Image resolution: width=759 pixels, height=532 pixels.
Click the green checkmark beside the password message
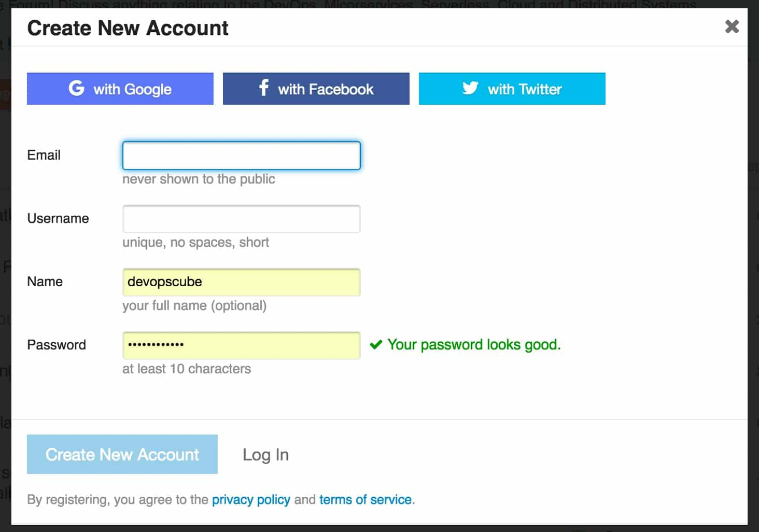376,344
